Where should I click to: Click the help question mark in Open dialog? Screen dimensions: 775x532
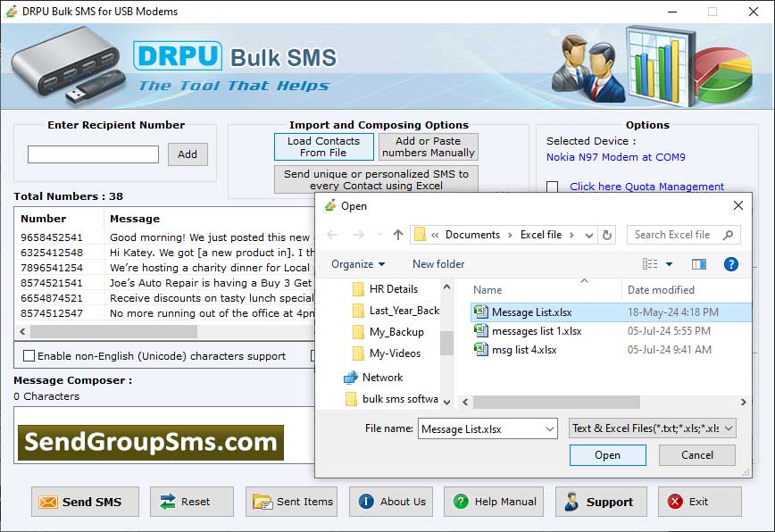(x=730, y=264)
